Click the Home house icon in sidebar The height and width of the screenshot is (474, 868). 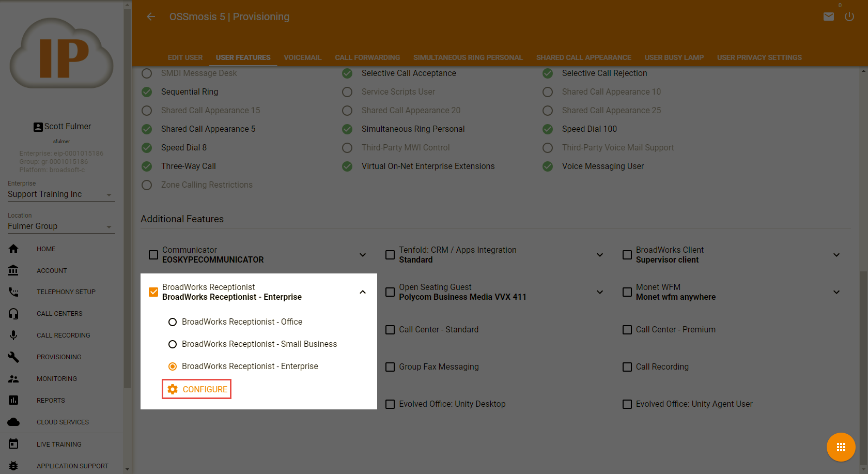tap(14, 249)
